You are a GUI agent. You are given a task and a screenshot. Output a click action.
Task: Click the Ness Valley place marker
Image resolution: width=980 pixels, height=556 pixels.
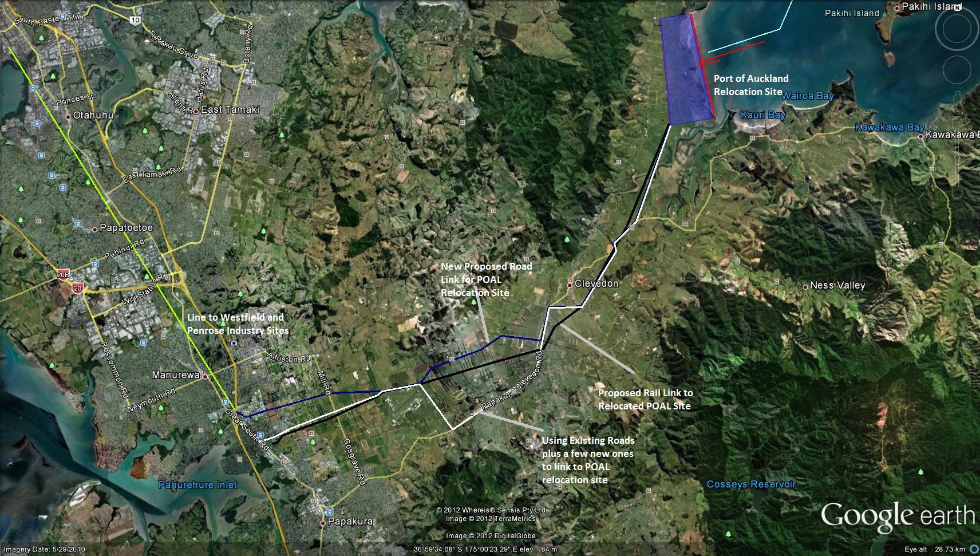pos(805,286)
